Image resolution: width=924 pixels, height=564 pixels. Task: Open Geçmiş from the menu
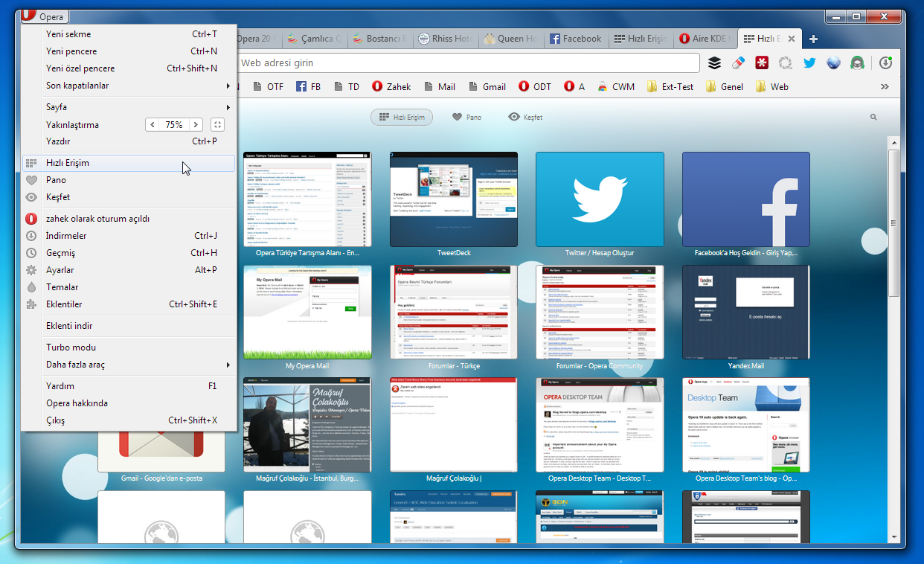pos(129,253)
